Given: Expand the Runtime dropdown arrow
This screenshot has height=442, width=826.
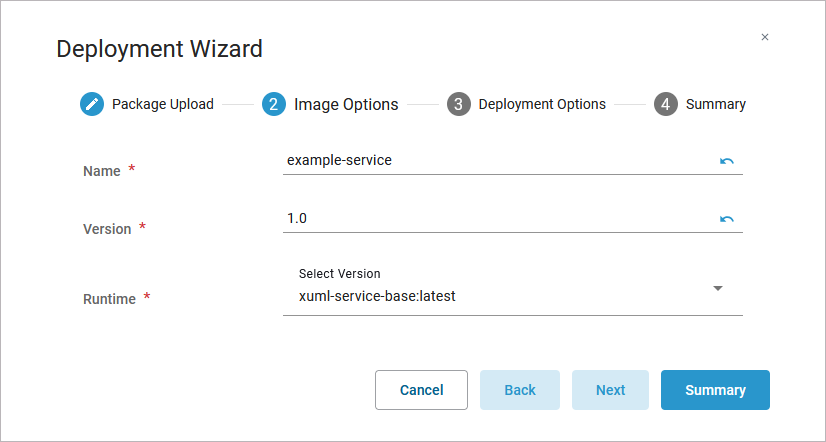Looking at the screenshot, I should tap(718, 289).
